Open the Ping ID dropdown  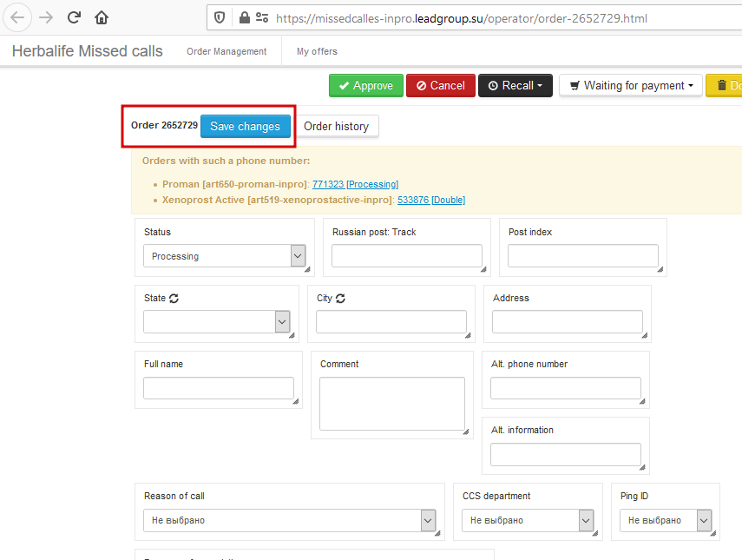pos(666,520)
